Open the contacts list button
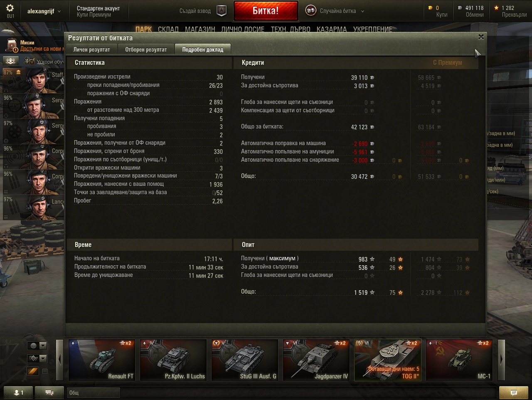 18,393
